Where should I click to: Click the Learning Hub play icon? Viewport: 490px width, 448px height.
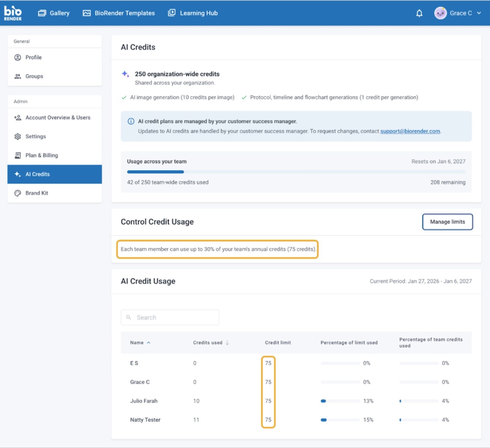pos(172,13)
